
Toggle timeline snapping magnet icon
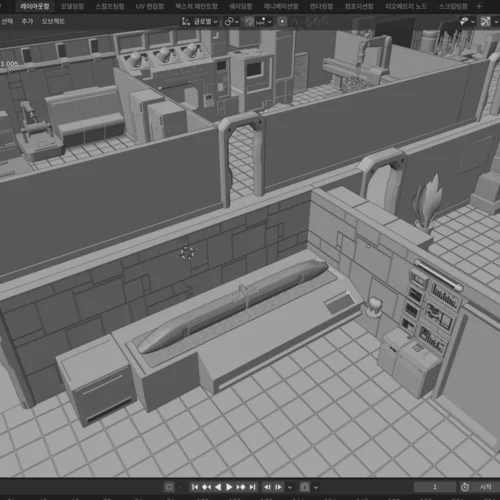305,487
